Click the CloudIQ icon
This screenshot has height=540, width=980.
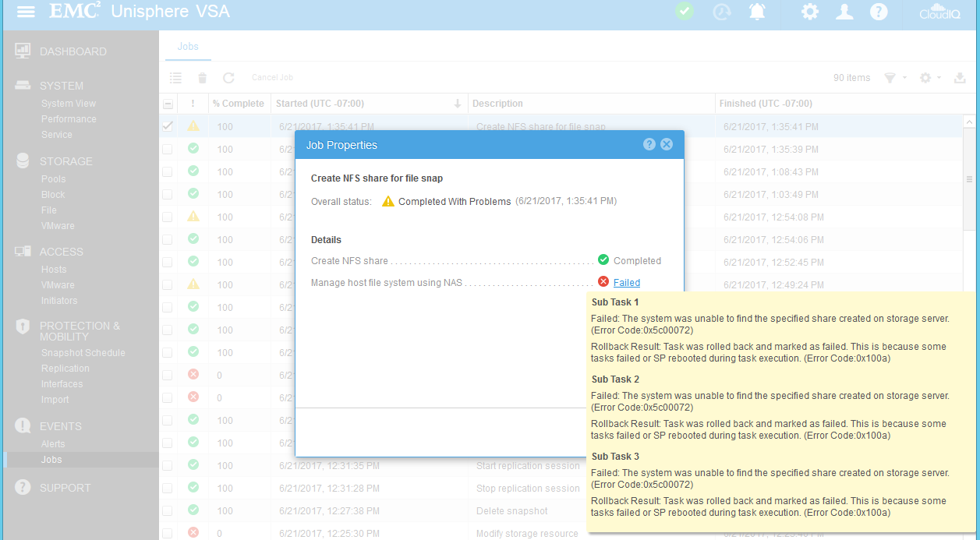(x=939, y=12)
